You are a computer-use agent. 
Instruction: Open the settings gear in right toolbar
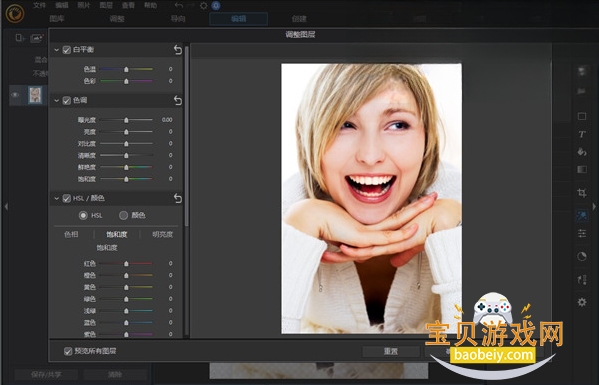(x=582, y=302)
